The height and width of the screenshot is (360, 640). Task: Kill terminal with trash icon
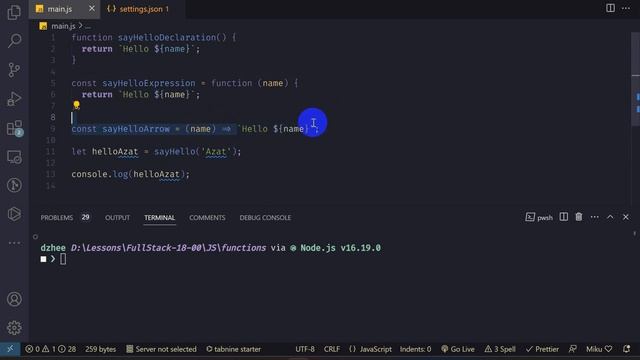point(579,217)
